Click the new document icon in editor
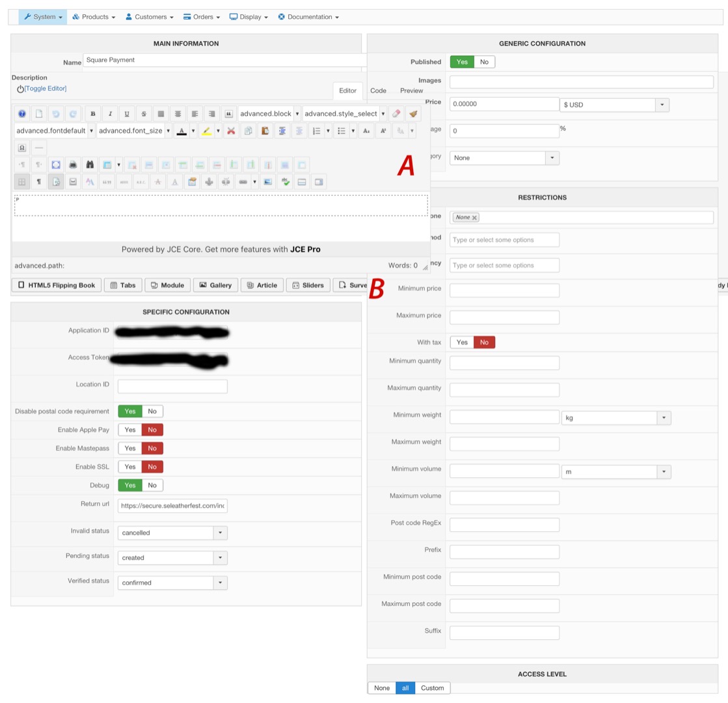 coord(39,114)
